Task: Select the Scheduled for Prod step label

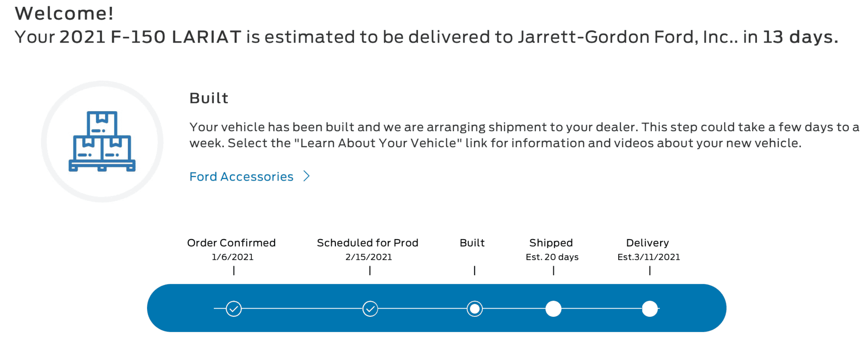Action: point(367,243)
